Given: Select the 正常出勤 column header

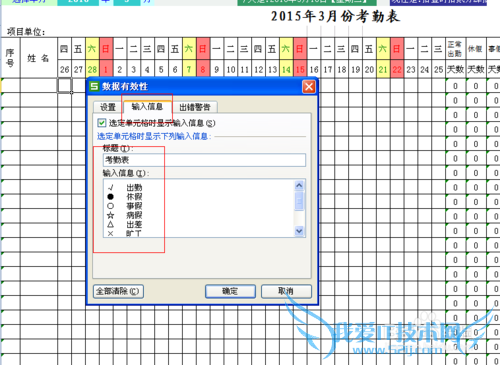Looking at the screenshot, I should [455, 49].
